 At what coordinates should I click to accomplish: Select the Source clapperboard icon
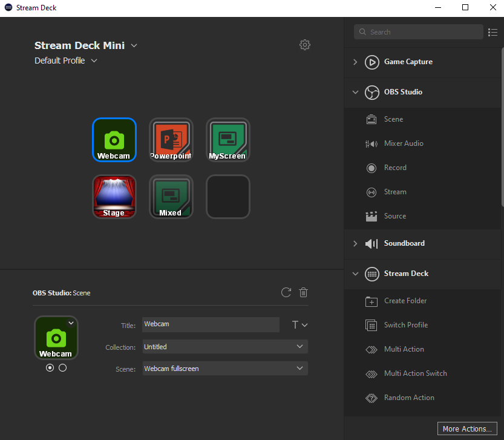[371, 217]
